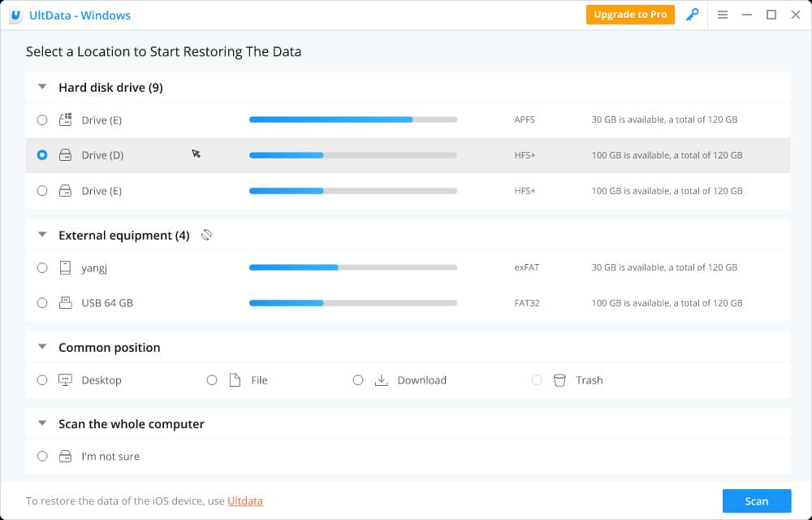Click the Desktop label
Image resolution: width=812 pixels, height=520 pixels.
pos(101,380)
